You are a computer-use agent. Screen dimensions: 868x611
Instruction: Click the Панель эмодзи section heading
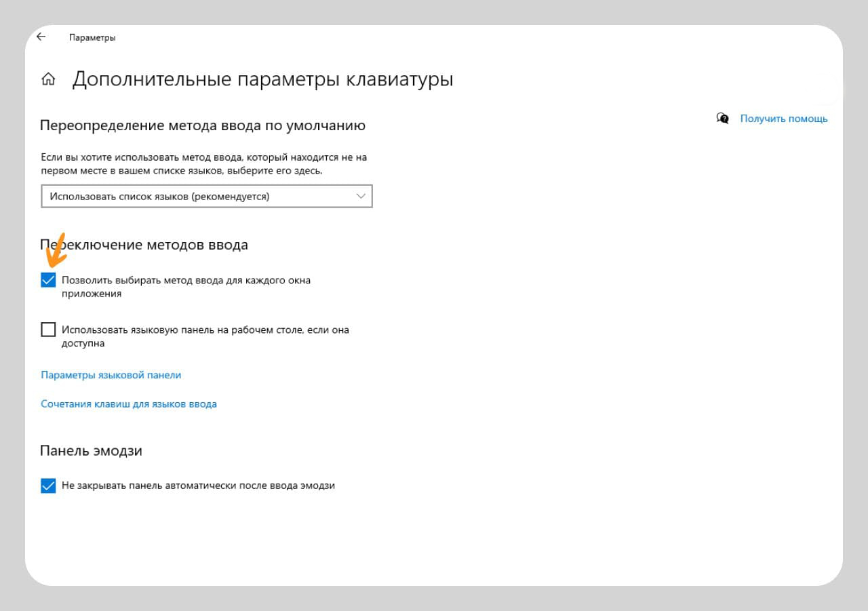pos(91,451)
